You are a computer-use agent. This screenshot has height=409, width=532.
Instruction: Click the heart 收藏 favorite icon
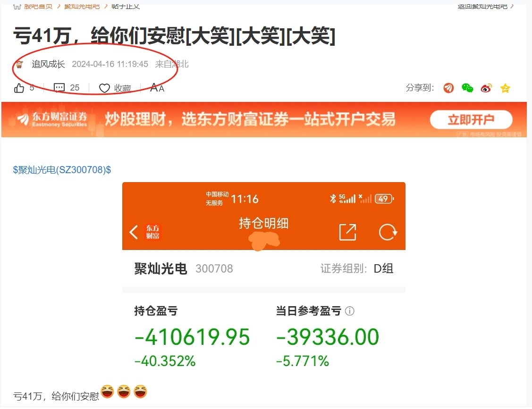click(x=104, y=88)
